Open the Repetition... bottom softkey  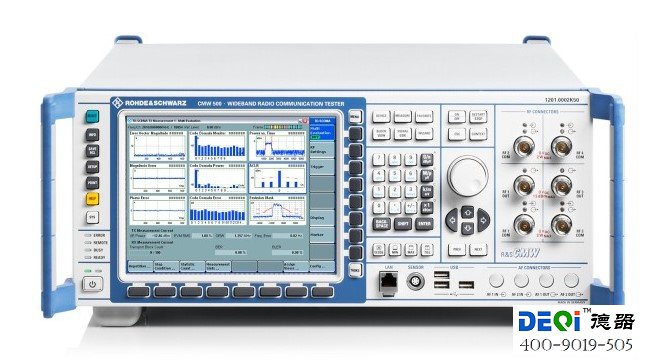tap(140, 266)
